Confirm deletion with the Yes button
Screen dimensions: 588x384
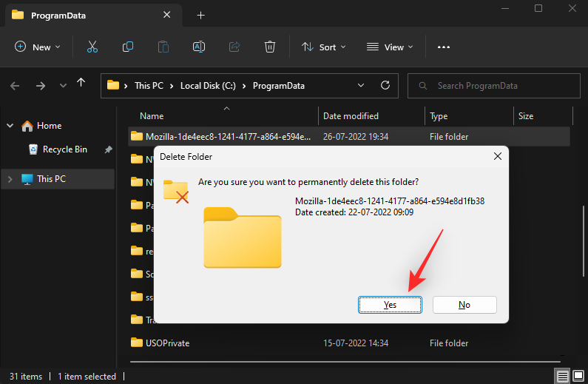tap(390, 305)
